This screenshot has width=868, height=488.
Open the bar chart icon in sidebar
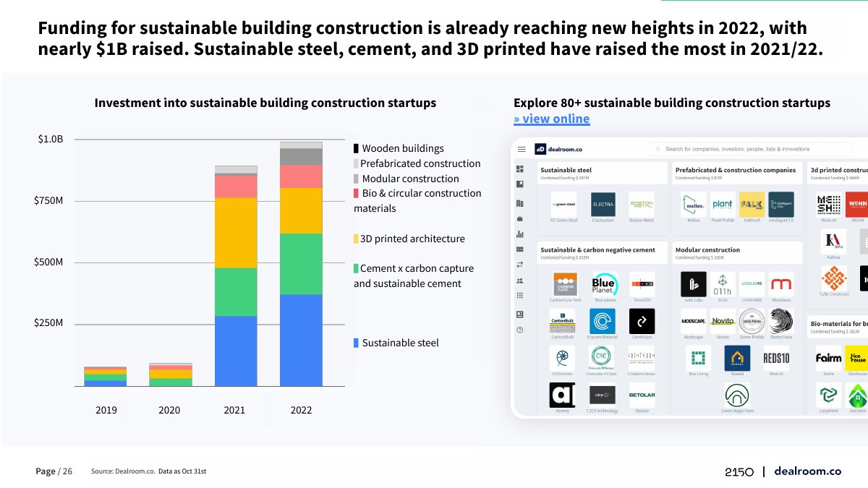coord(520,234)
